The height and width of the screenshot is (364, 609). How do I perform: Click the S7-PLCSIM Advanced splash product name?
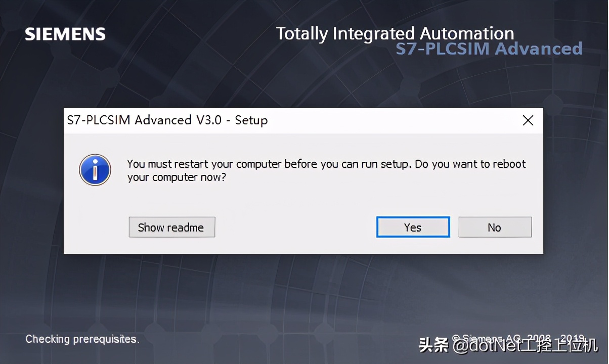[x=489, y=49]
